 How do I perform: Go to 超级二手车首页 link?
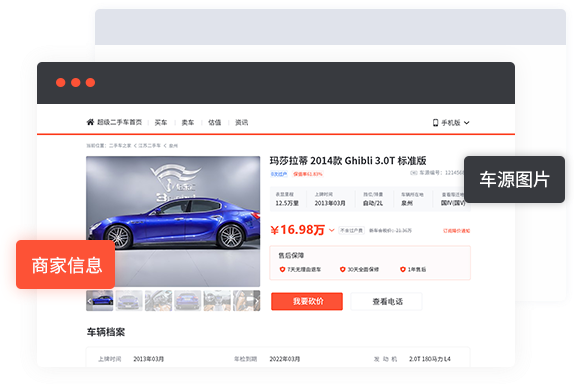coord(120,122)
